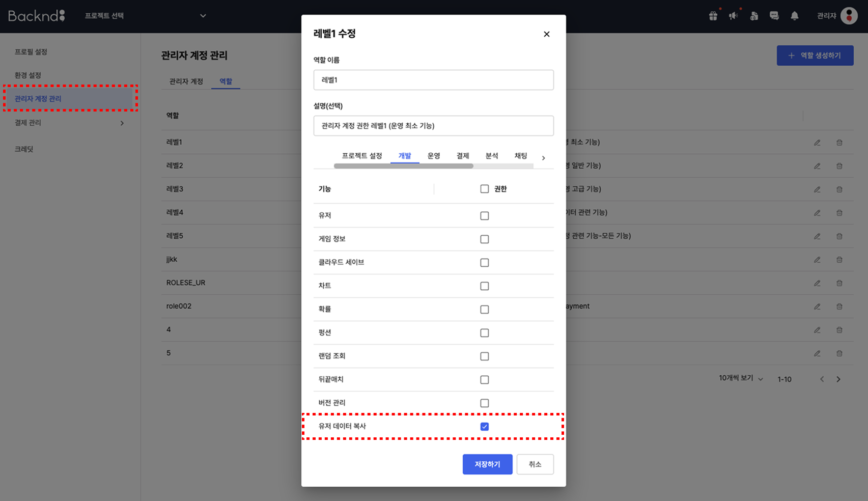Image resolution: width=868 pixels, height=501 pixels.
Task: Switch to the 운영 tab in the dialog
Action: click(x=434, y=156)
